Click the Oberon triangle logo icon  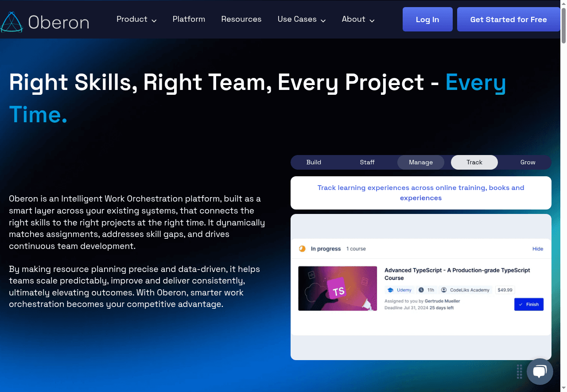pos(11,21)
